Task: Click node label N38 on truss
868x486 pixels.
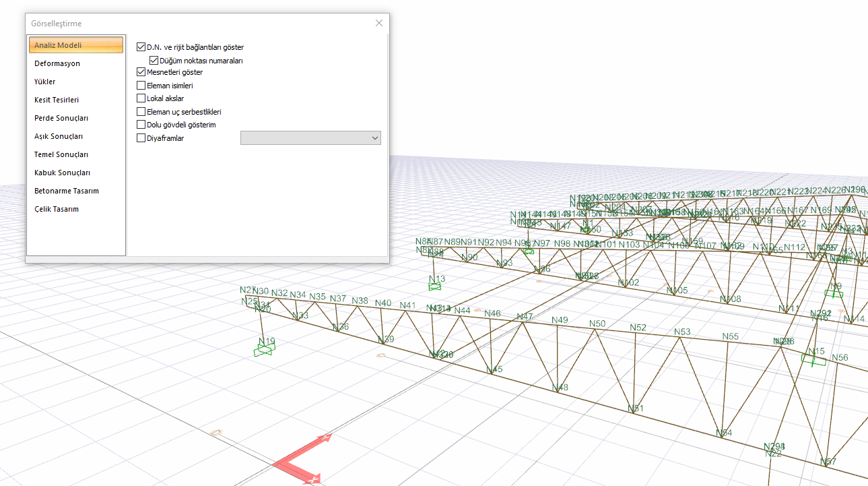Action: (x=360, y=301)
